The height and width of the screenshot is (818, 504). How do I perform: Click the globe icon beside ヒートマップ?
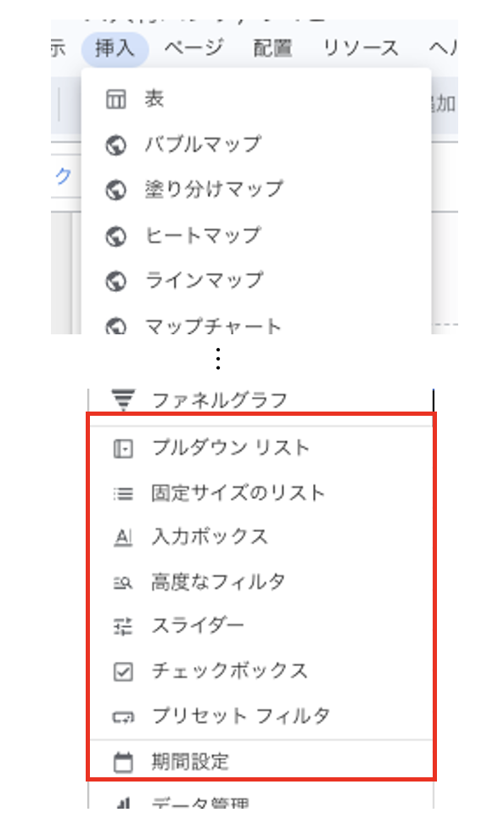(x=116, y=237)
